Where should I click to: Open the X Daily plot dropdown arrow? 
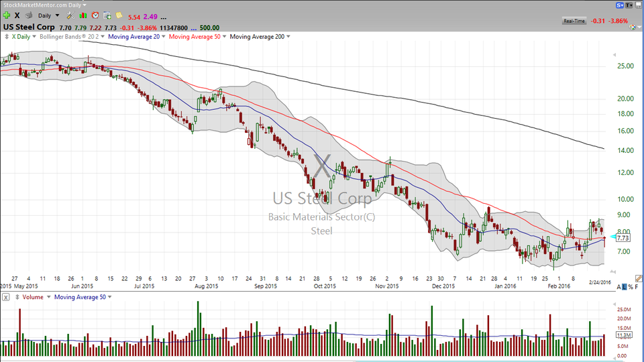click(x=34, y=36)
